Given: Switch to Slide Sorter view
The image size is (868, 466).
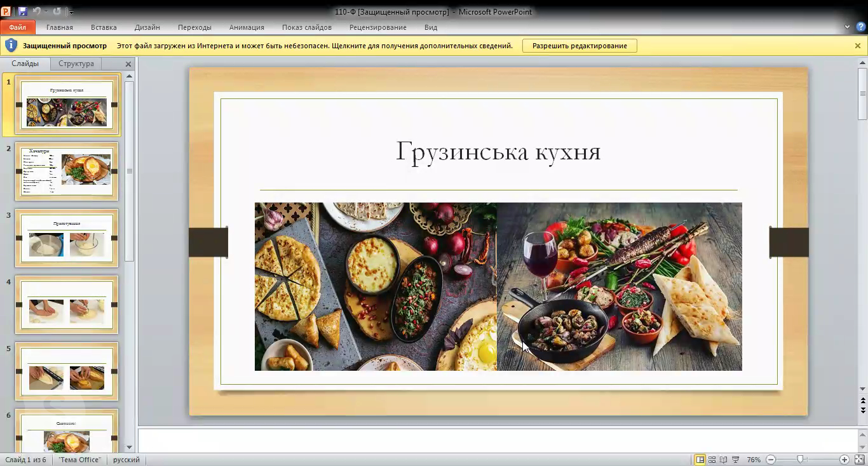Looking at the screenshot, I should 712,460.
